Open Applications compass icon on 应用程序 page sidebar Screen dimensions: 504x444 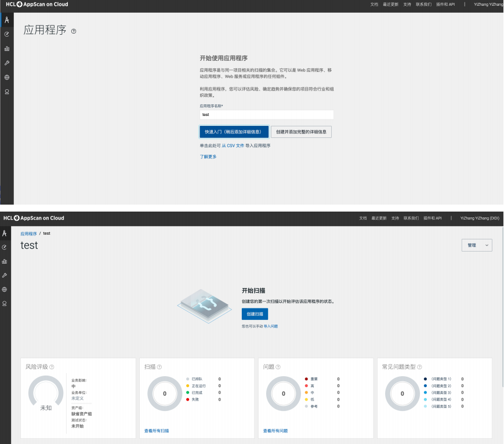tap(7, 20)
